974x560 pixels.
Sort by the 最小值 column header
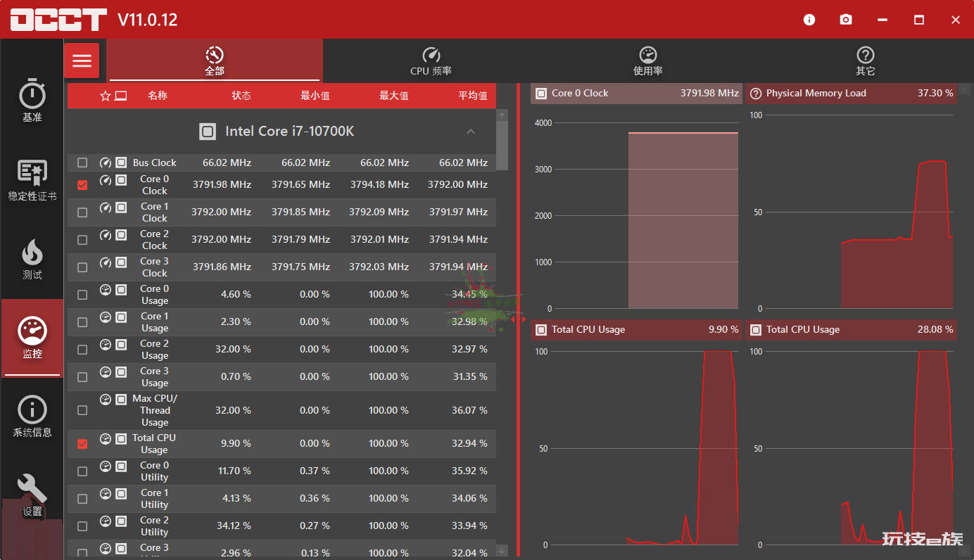315,96
